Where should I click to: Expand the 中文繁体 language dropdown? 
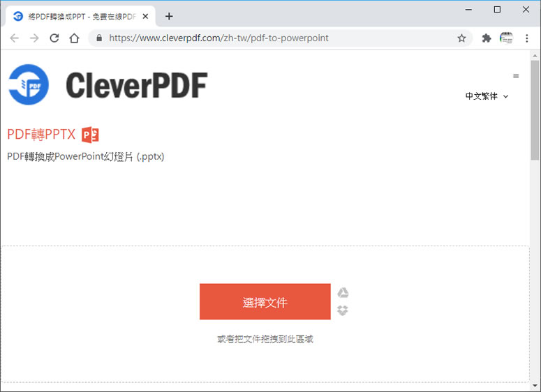487,96
